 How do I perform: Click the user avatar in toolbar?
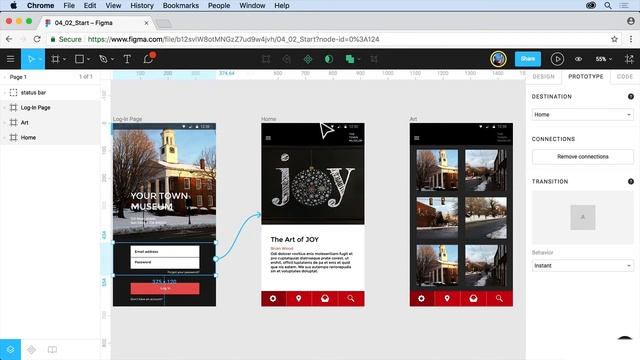[498, 59]
